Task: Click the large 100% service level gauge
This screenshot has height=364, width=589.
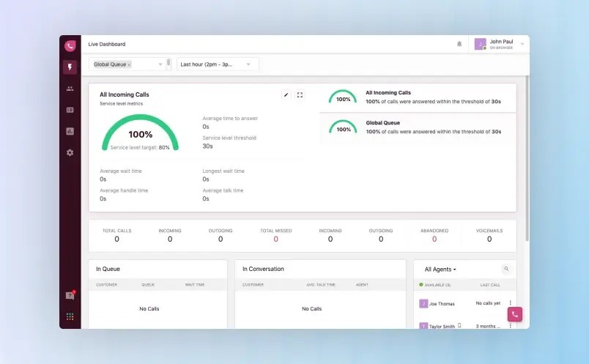Action: click(140, 133)
